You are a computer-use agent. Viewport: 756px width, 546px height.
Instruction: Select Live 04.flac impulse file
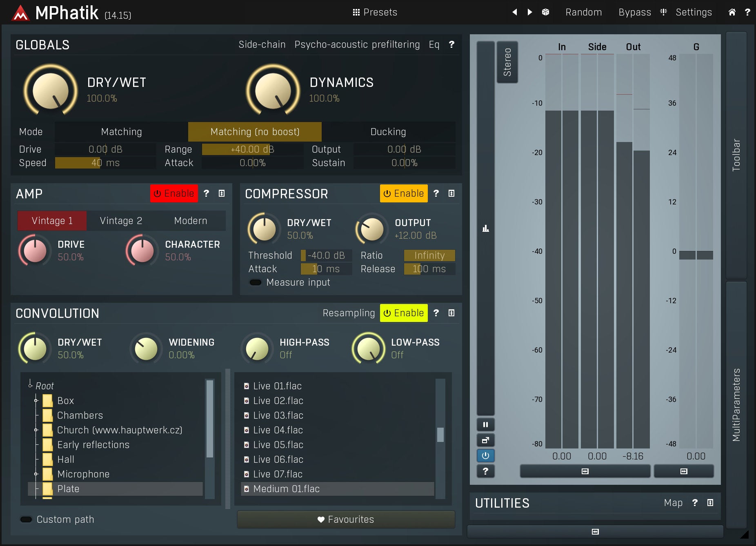pos(278,430)
